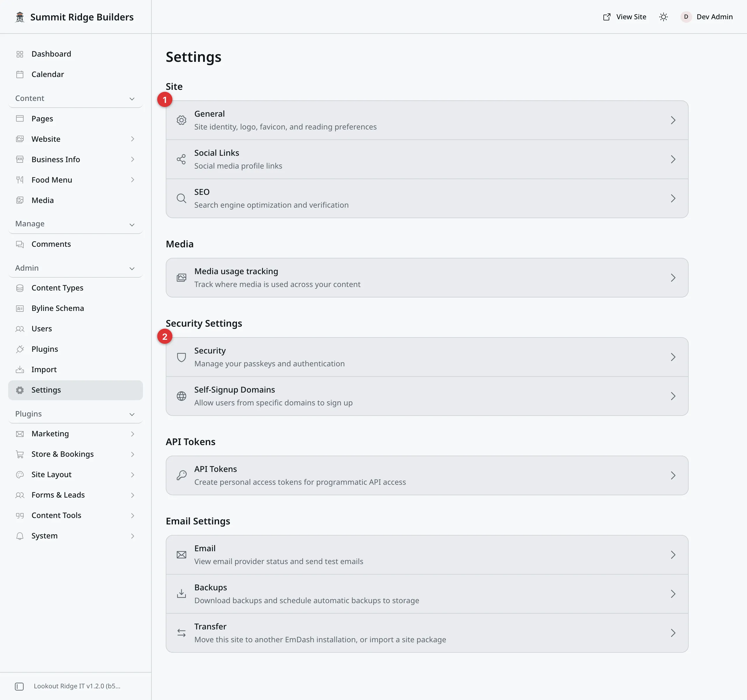
Task: Click the Security shield icon
Action: [x=181, y=357]
